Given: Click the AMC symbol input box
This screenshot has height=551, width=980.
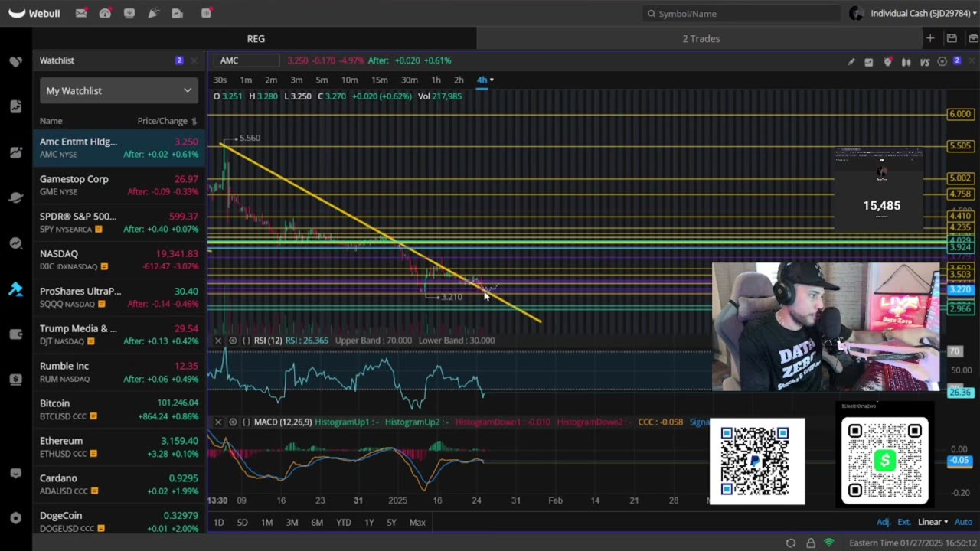Looking at the screenshot, I should 248,60.
